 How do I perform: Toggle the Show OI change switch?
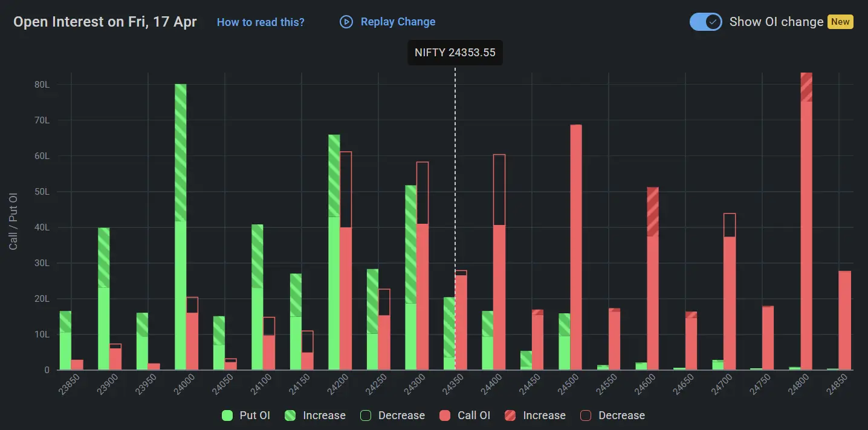pyautogui.click(x=705, y=22)
